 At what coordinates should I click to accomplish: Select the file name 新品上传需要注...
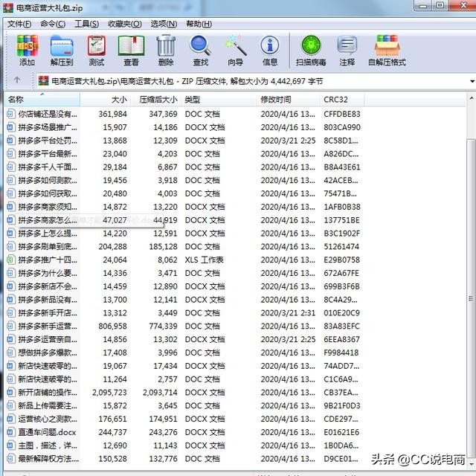coord(48,405)
